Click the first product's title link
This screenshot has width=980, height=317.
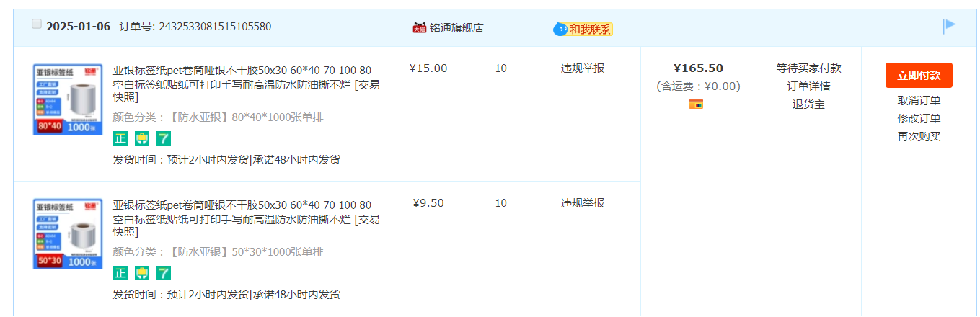[246, 84]
